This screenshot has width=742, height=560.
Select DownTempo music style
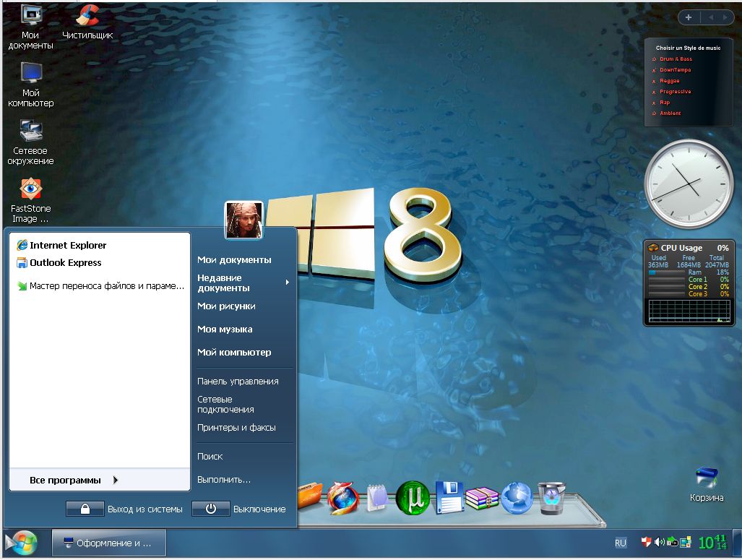tap(676, 70)
